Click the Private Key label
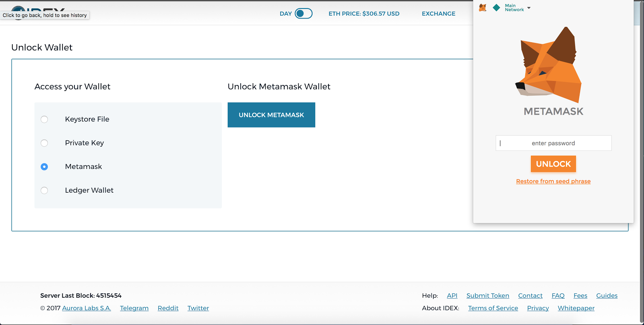 tap(85, 143)
